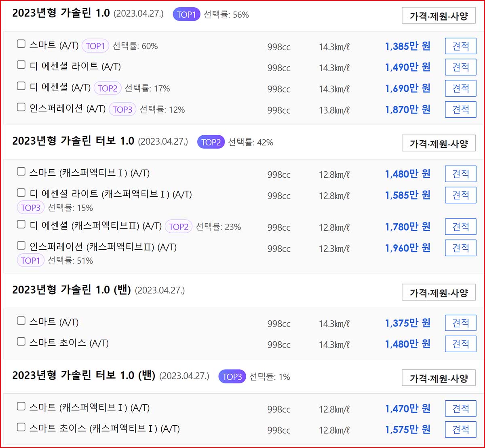485x448 pixels.
Task: Check the 1,385만 원 스마트 (A/T) checkbox
Action: pos(21,44)
